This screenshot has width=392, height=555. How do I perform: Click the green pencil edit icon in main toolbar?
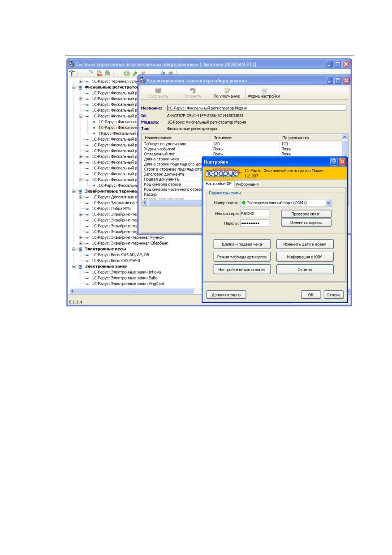click(135, 73)
